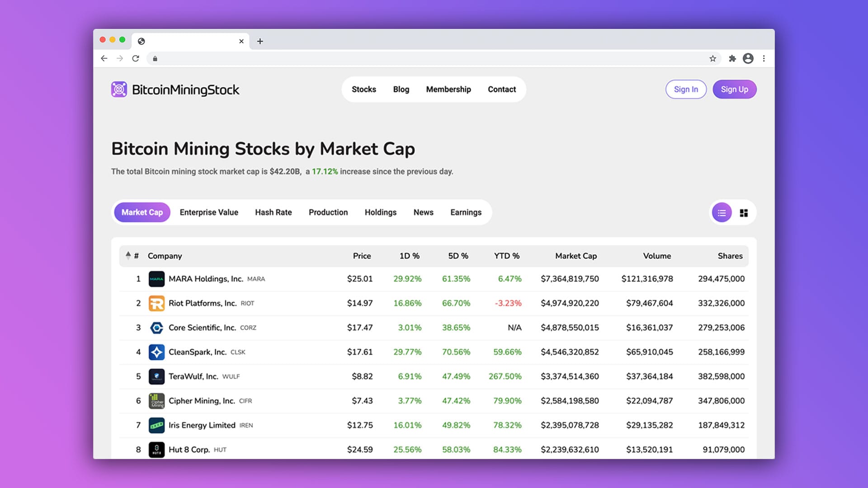Click the browser profile avatar icon

pos(749,58)
